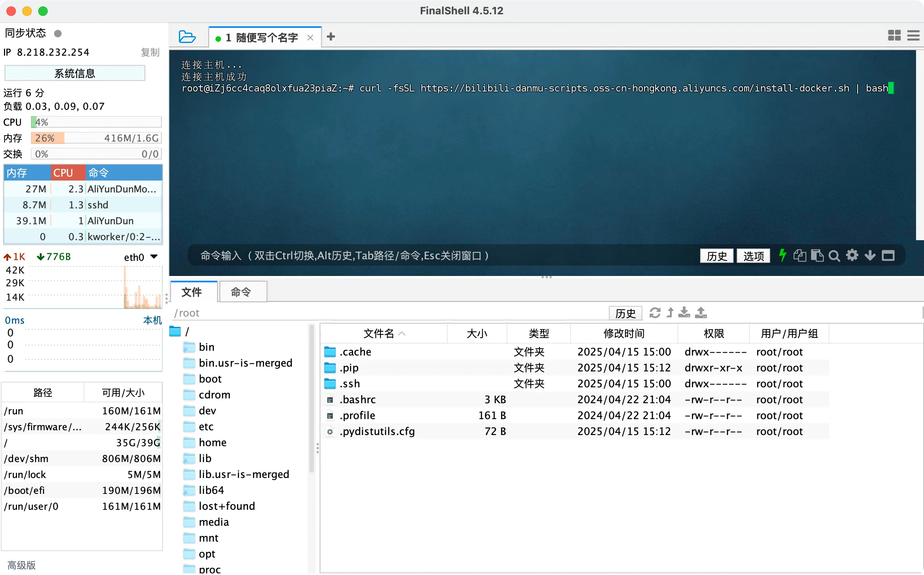This screenshot has width=924, height=575.
Task: Sort processes by CPU column
Action: (x=68, y=173)
